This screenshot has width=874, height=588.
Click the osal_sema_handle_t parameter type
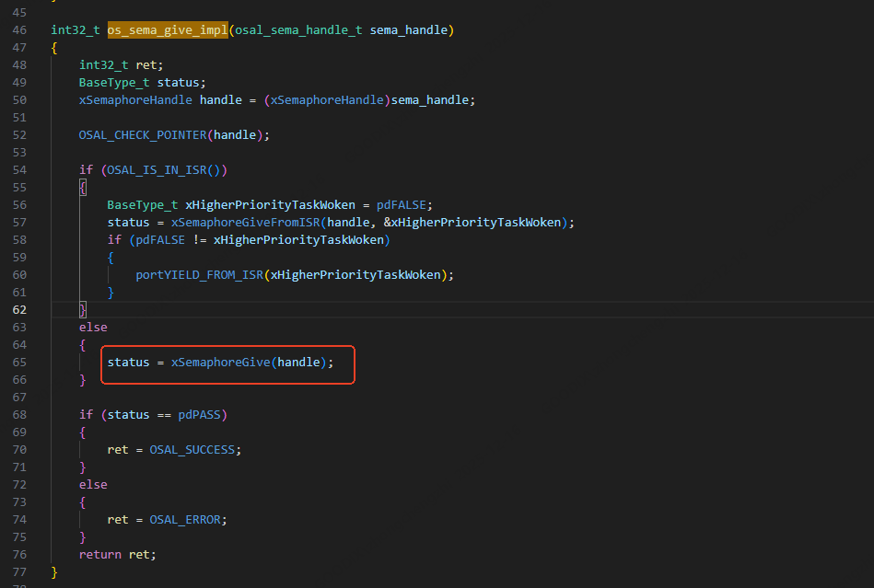tap(298, 30)
